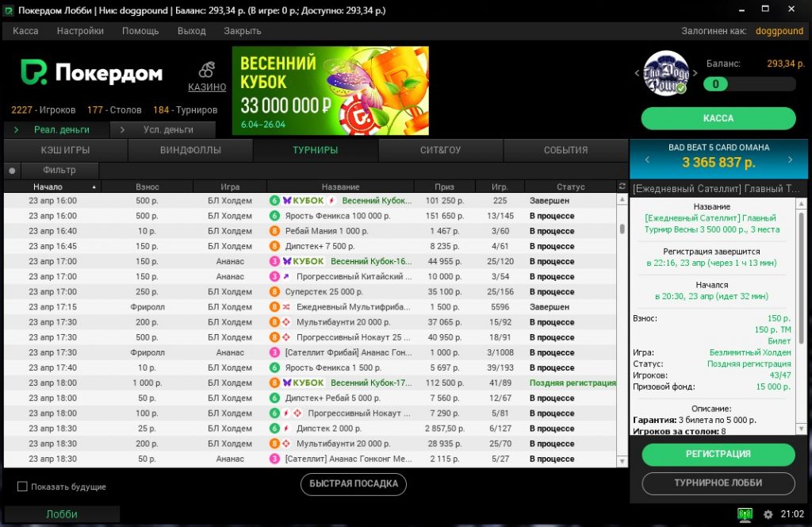The width and height of the screenshot is (812, 527).
Task: Click pink 3 badge of Ананас Гонконг row
Action: [x=274, y=459]
